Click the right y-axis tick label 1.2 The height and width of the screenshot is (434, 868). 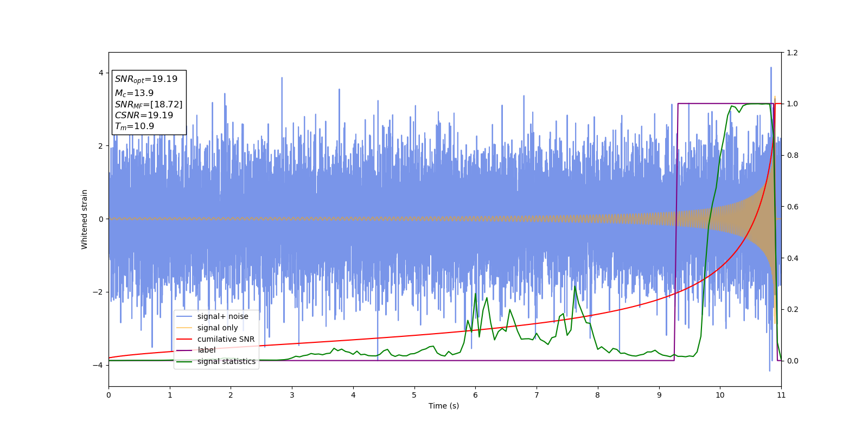pyautogui.click(x=792, y=53)
